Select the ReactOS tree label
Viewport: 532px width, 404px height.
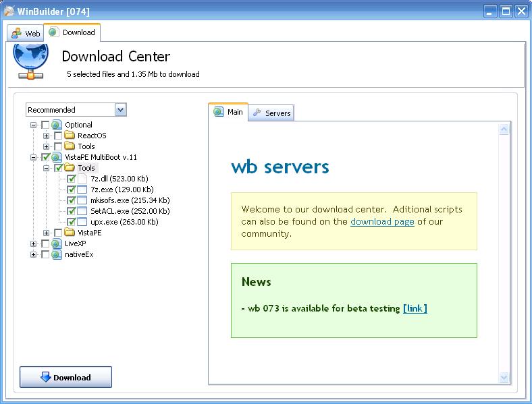point(92,136)
